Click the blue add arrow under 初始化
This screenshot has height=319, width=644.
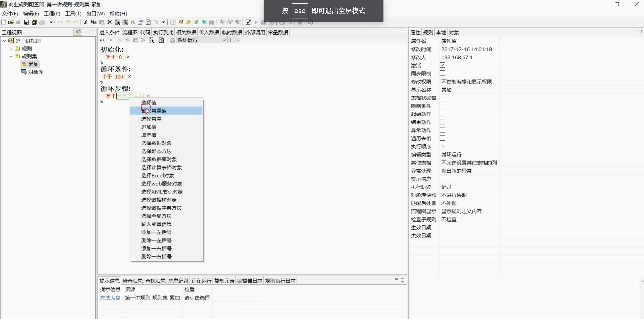[101, 63]
